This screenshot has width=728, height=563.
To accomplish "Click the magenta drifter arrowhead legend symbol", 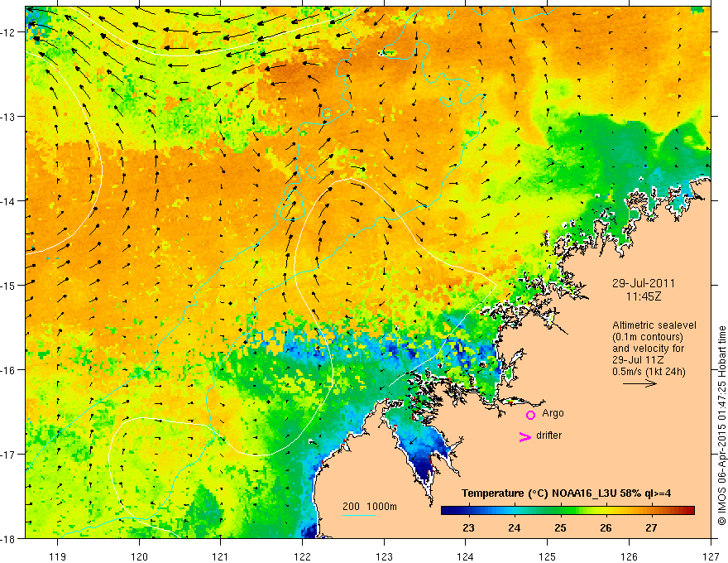I will click(525, 436).
